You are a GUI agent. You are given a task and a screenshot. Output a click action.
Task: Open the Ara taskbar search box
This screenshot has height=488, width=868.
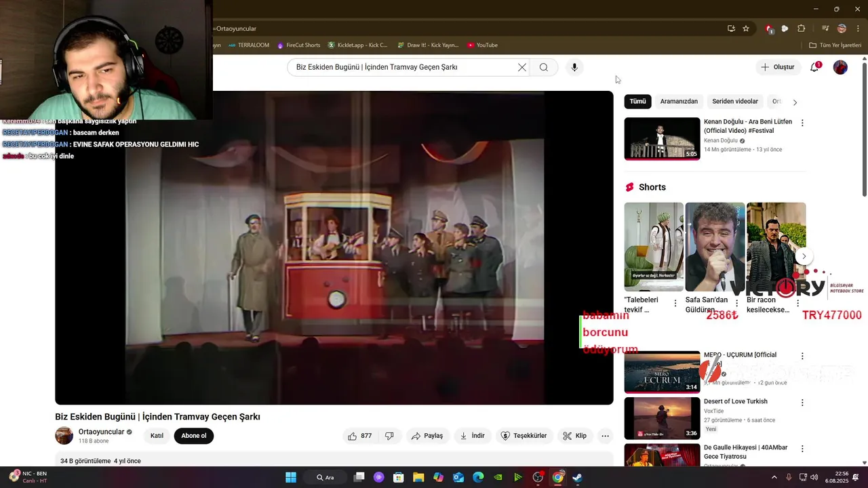[x=326, y=477]
